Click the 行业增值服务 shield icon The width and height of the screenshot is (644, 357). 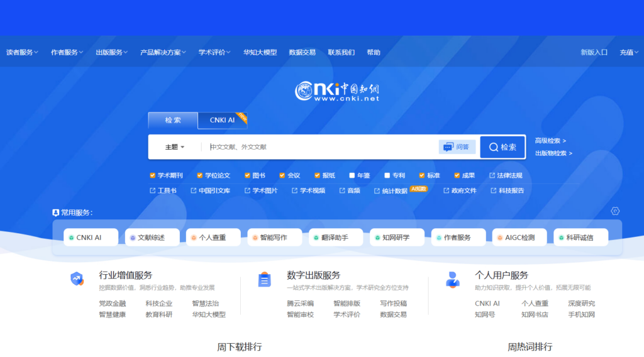(77, 279)
